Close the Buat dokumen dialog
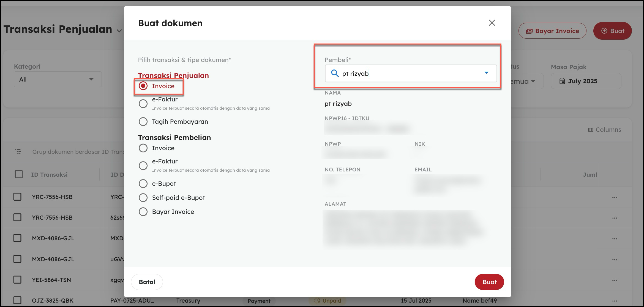 [x=492, y=23]
